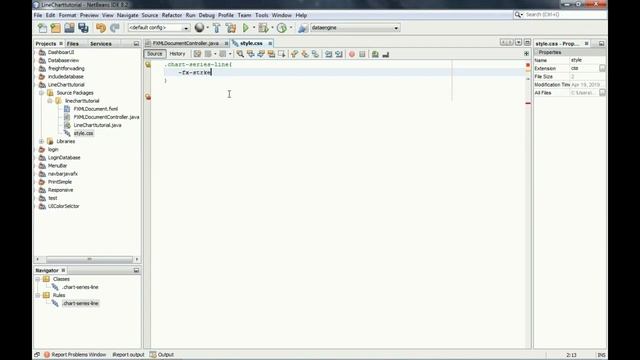640x360 pixels.
Task: Collapse the Source Packages tree node
Action: [41, 93]
